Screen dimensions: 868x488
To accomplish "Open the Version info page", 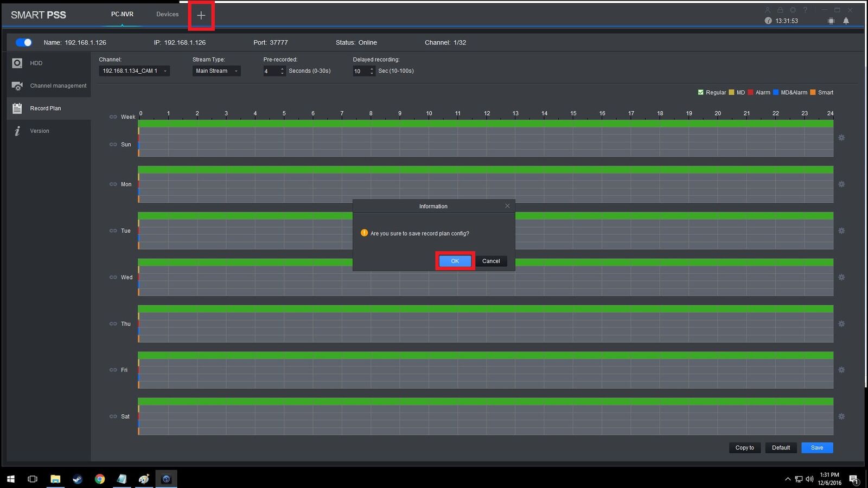I will click(x=39, y=131).
